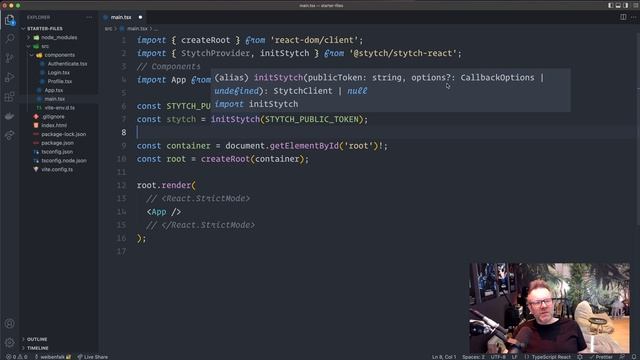Expand the node_modules folder
Image resolution: width=640 pixels, height=360 pixels.
59,38
